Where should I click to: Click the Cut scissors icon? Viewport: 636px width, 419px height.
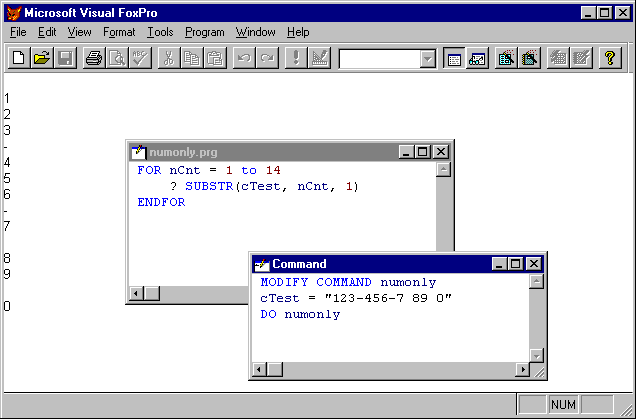pyautogui.click(x=169, y=58)
